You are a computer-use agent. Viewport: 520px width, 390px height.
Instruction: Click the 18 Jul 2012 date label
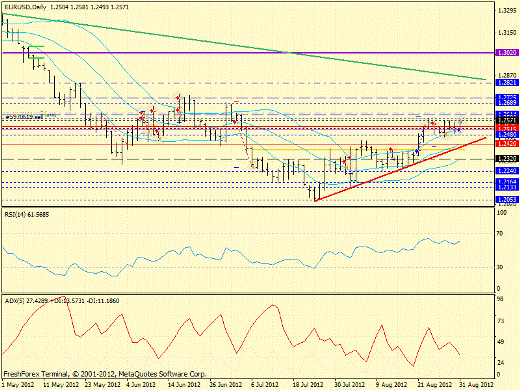[308, 385]
